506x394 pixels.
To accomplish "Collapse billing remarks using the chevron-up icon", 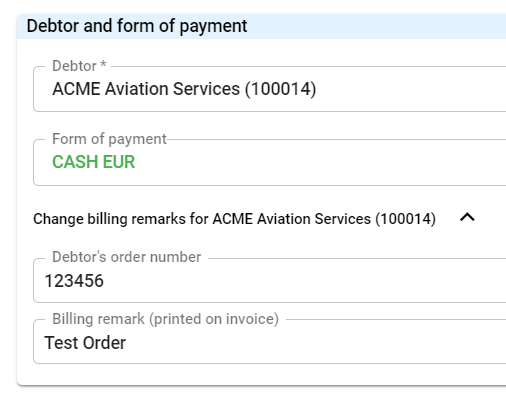I will click(x=467, y=218).
